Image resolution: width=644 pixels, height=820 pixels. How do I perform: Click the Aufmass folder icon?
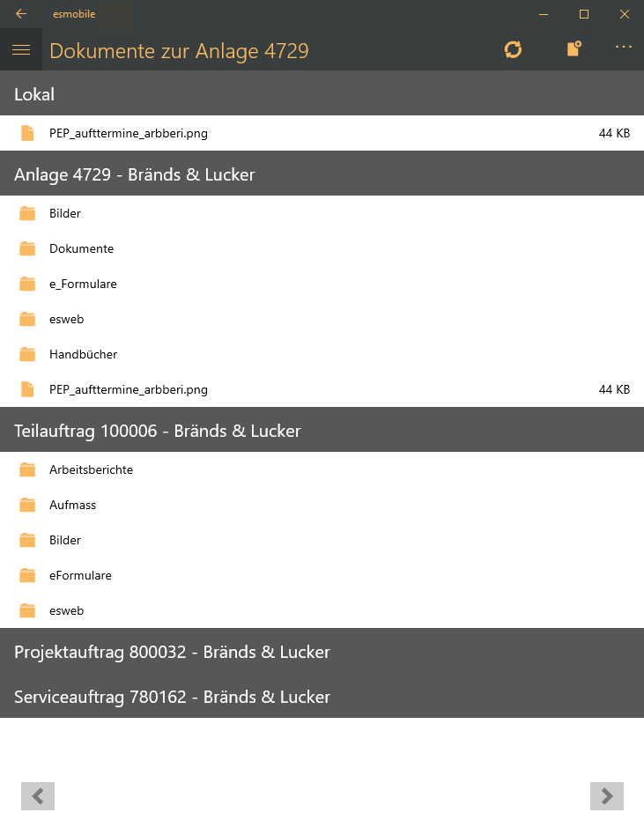pos(27,505)
